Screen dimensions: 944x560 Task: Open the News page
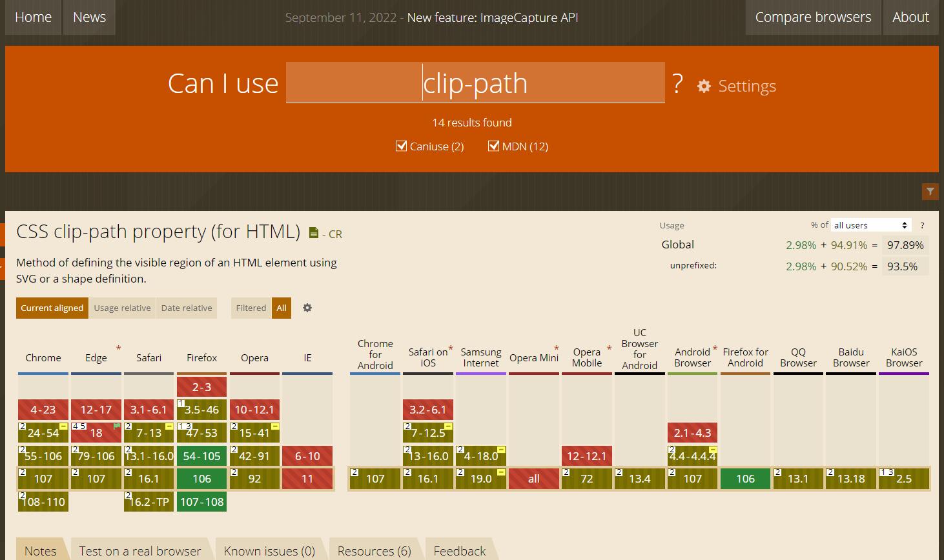(x=89, y=17)
